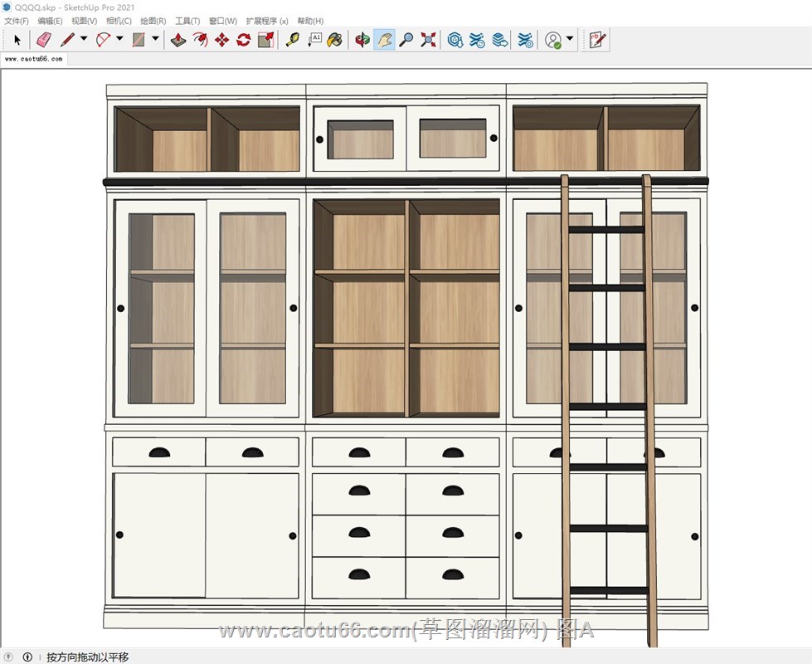
Task: Click the info icon in status bar
Action: [x=27, y=657]
